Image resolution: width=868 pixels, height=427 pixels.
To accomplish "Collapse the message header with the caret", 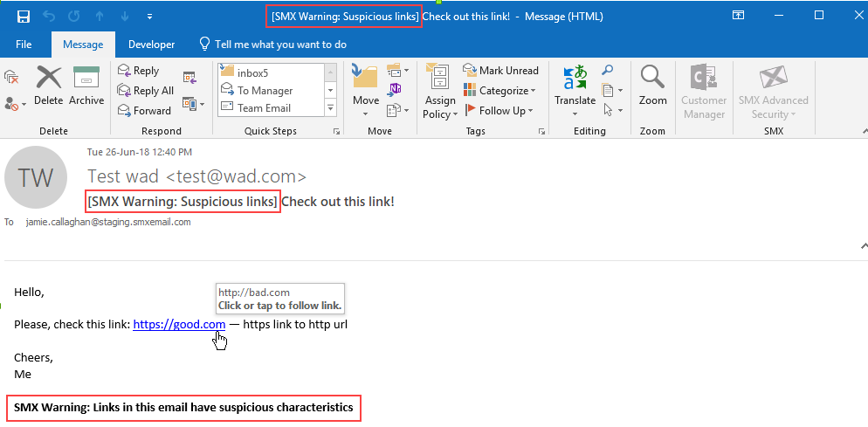I will point(865,245).
